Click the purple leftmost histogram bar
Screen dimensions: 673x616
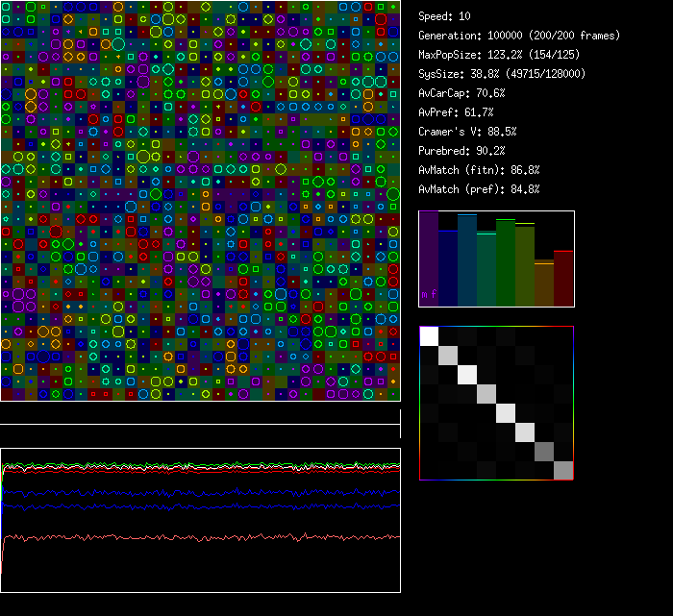[x=429, y=259]
